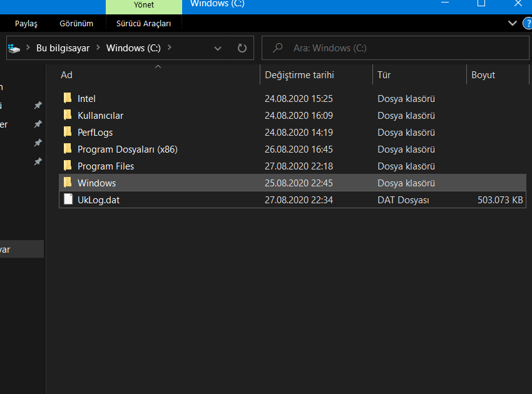532x394 pixels.
Task: Click the Program Files folder icon
Action: point(68,166)
